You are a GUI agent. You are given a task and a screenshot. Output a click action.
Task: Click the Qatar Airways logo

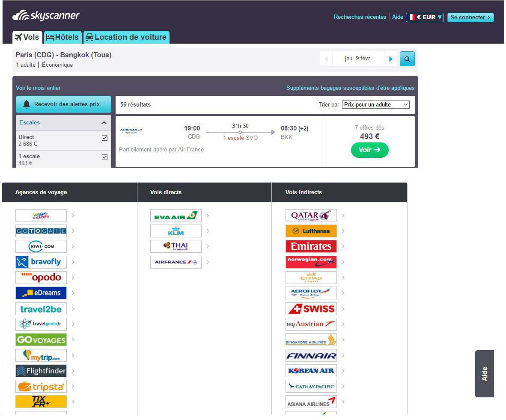[x=311, y=216]
